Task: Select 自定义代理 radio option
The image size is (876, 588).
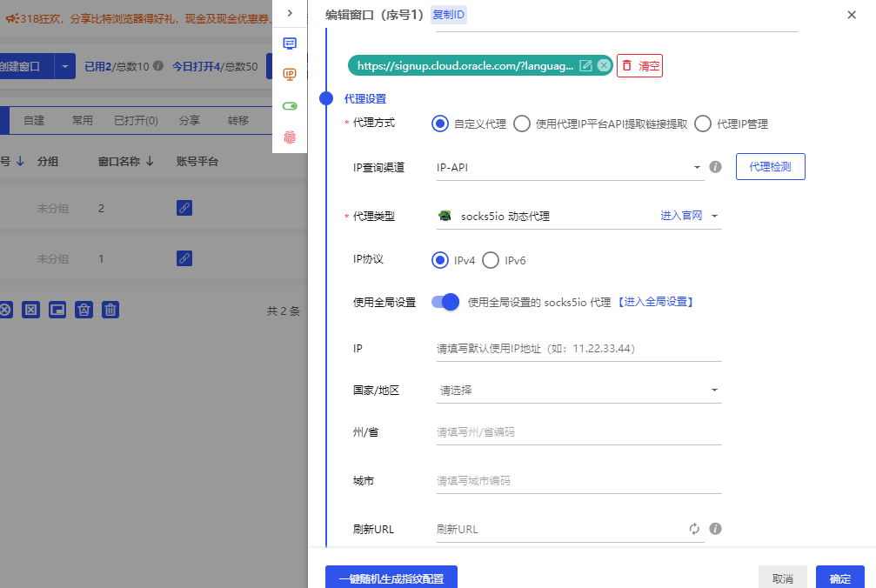Action: point(439,124)
